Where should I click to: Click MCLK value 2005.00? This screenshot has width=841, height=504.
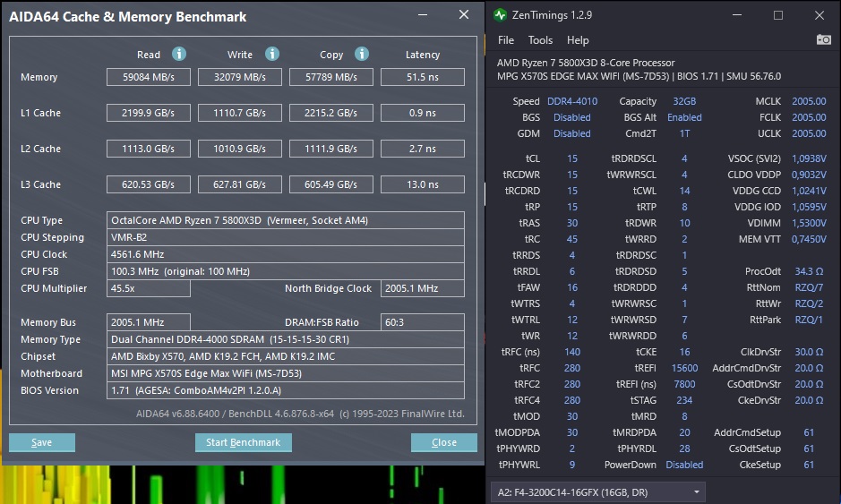coord(809,101)
